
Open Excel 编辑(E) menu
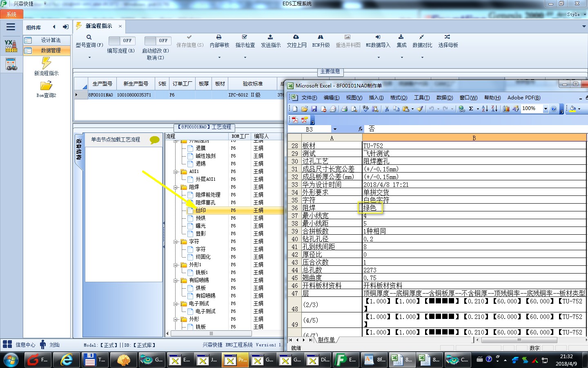click(332, 98)
